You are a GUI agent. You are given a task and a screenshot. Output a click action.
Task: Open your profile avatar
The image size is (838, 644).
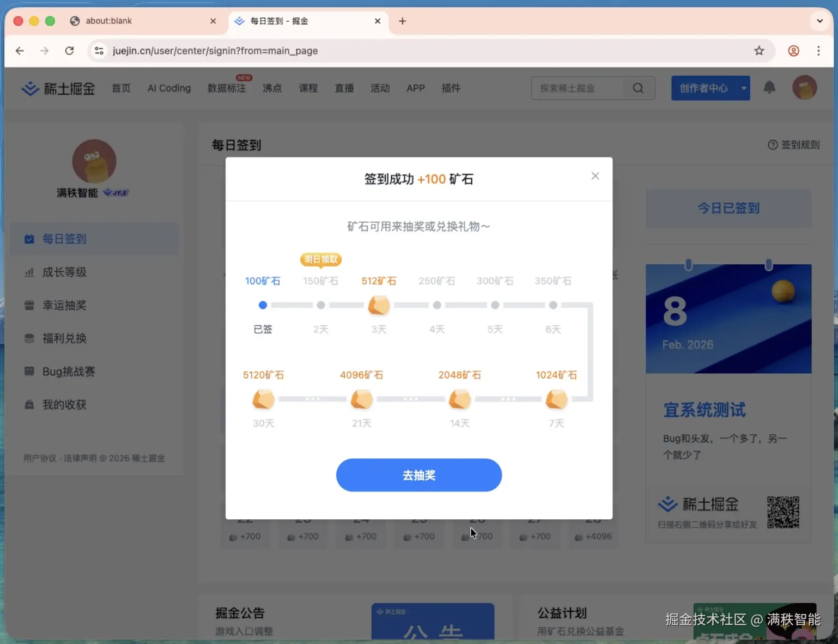click(804, 88)
